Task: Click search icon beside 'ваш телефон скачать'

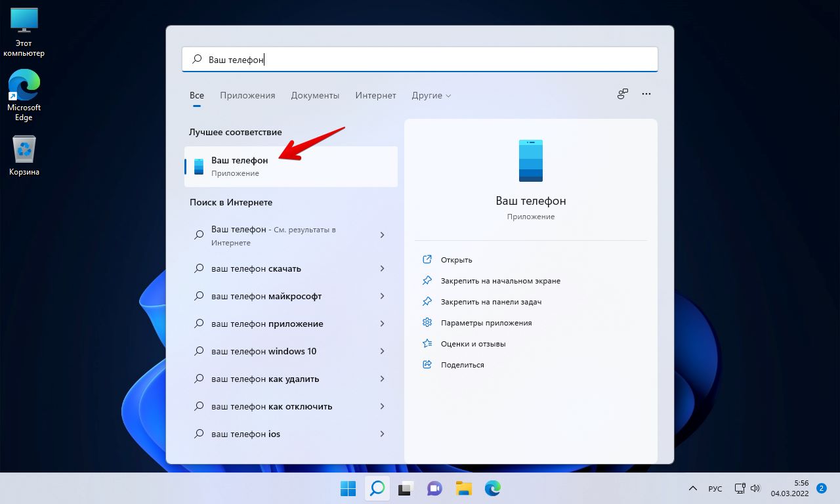Action: (199, 268)
